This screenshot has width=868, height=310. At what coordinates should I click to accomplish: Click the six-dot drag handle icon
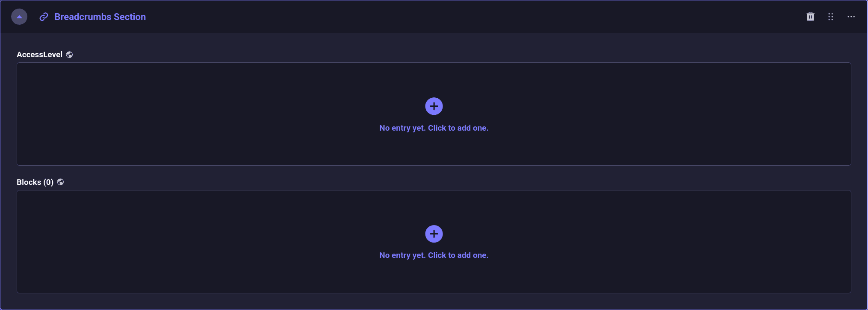click(830, 17)
